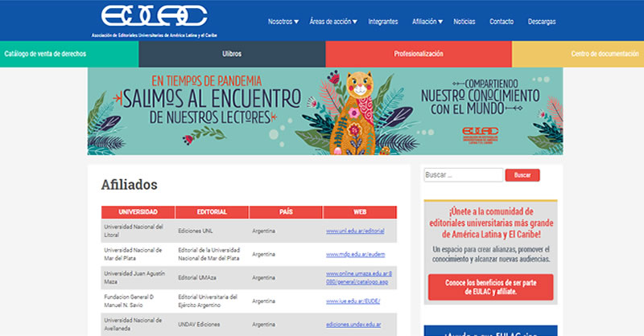
Task: Open the Integrantes menu item
Action: click(x=383, y=22)
